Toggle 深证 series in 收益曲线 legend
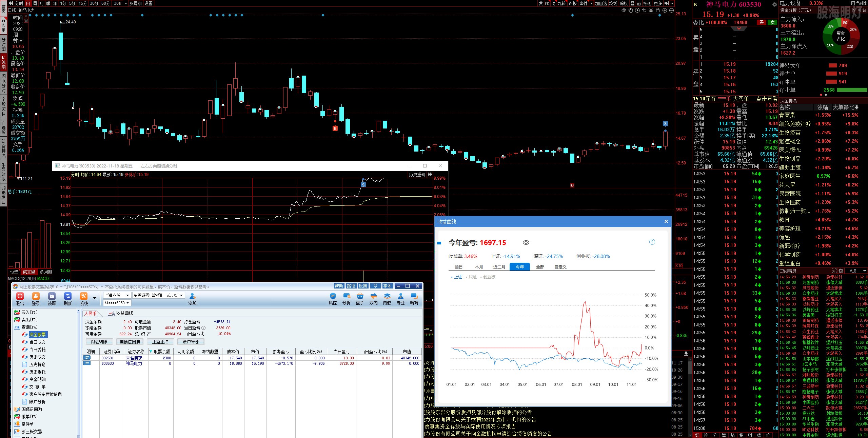The height and width of the screenshot is (438, 868). (472, 277)
